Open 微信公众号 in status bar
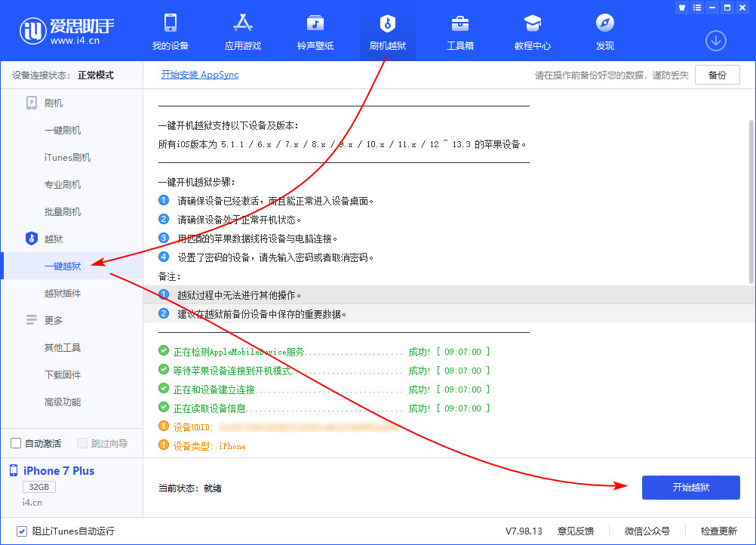The height and width of the screenshot is (545, 756). [647, 531]
